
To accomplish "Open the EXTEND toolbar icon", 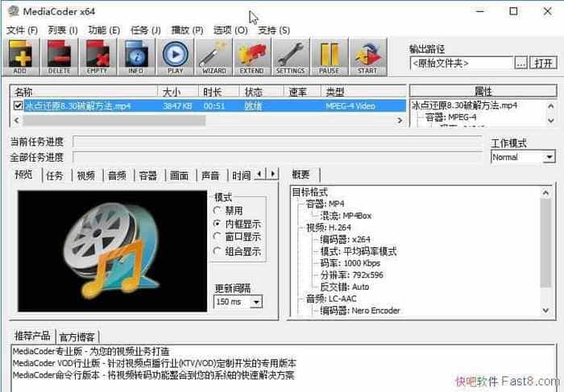I will pyautogui.click(x=251, y=57).
